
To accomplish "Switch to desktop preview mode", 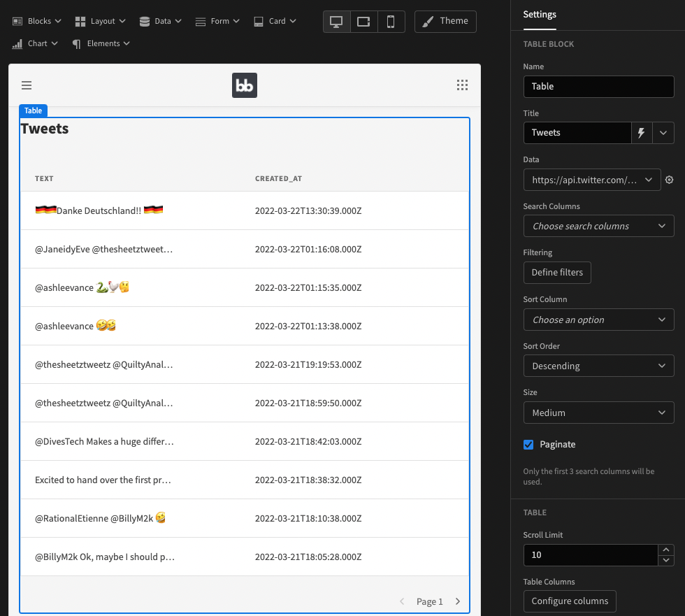I will (336, 22).
